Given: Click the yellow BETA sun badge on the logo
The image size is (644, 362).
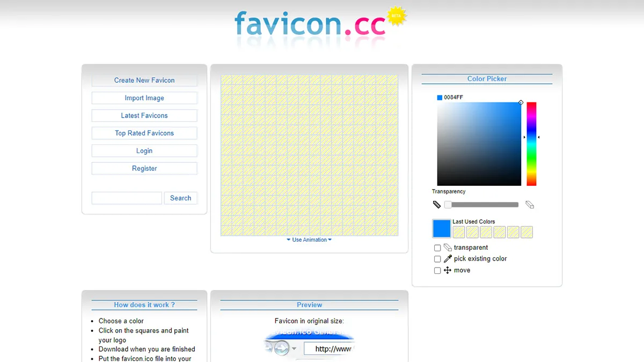Looking at the screenshot, I should [397, 16].
